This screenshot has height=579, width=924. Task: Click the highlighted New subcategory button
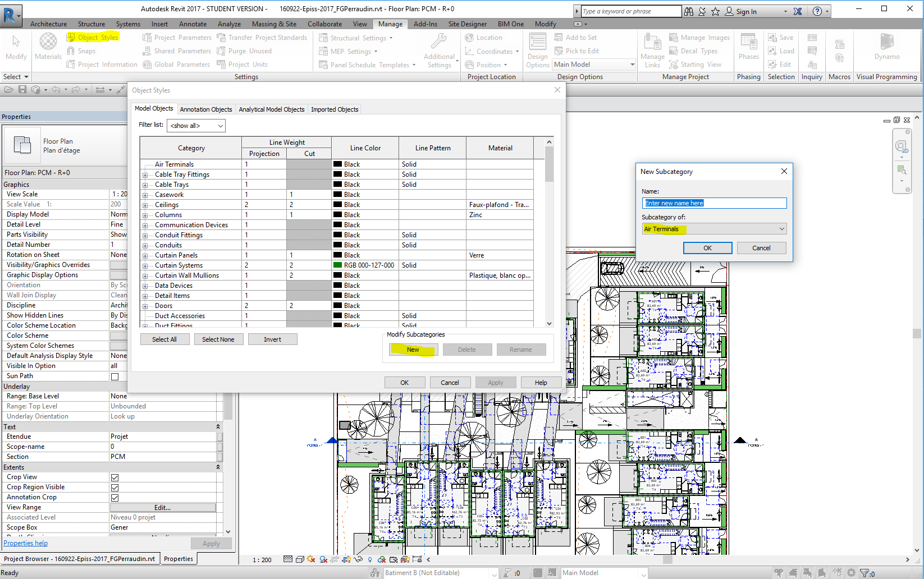[x=413, y=349]
